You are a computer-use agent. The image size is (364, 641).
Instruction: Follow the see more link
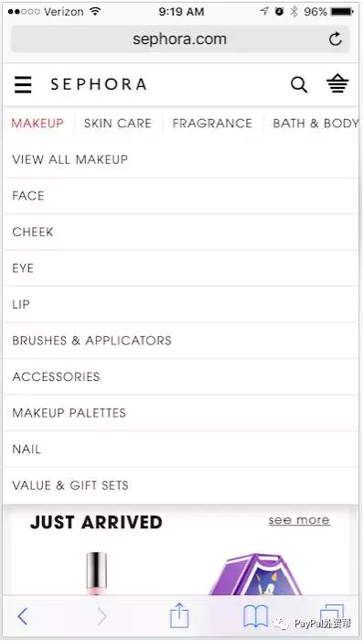pyautogui.click(x=299, y=520)
